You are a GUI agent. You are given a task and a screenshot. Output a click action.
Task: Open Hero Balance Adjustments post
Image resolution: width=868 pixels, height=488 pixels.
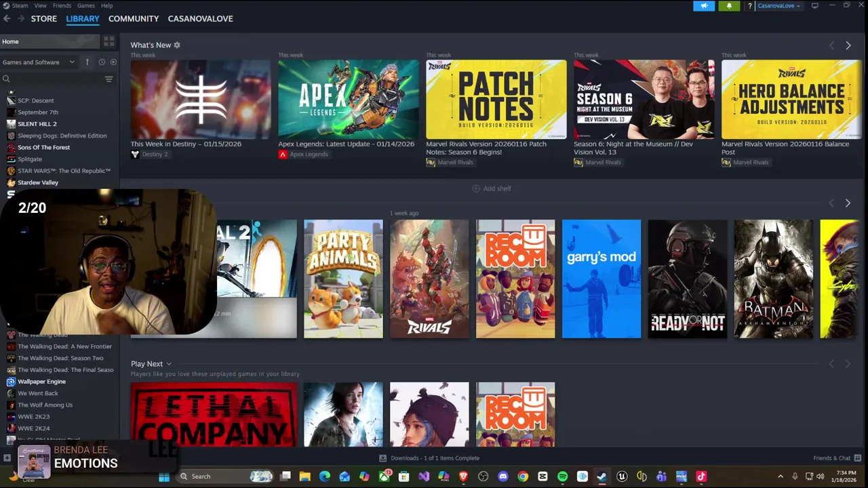click(x=791, y=100)
